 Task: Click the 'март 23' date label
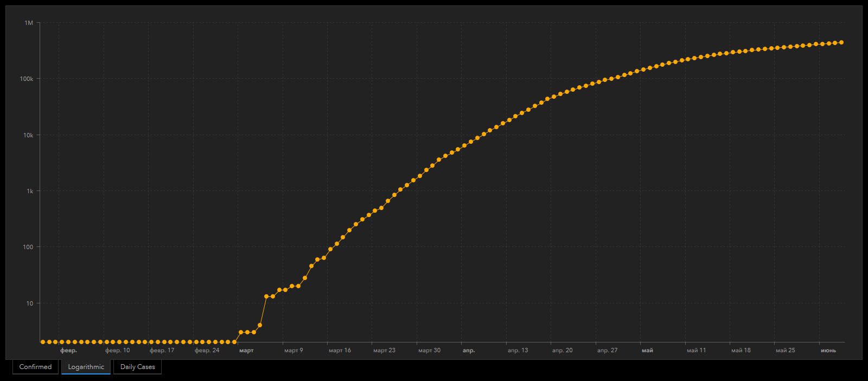tap(384, 351)
